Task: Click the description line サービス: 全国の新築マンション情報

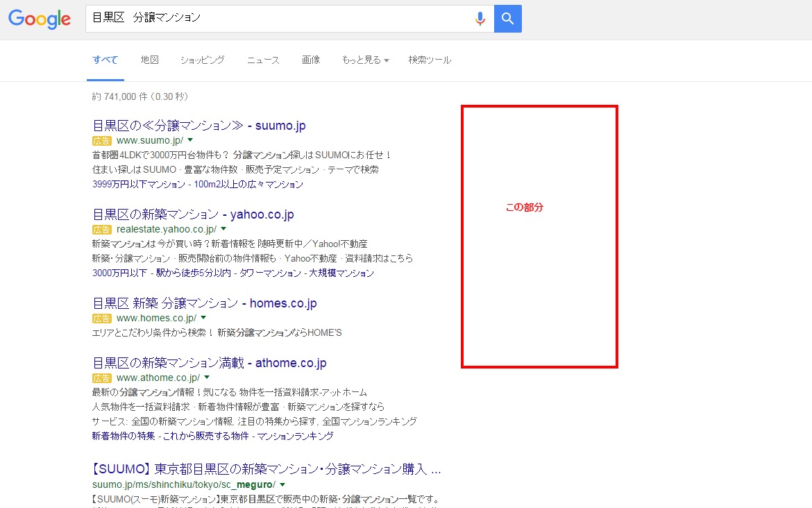Action: [254, 421]
